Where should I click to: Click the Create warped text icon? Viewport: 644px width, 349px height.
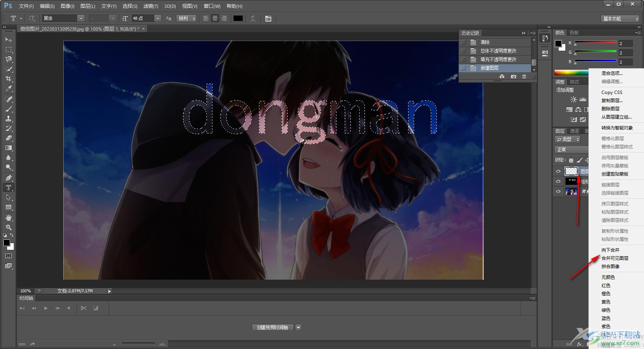point(253,18)
